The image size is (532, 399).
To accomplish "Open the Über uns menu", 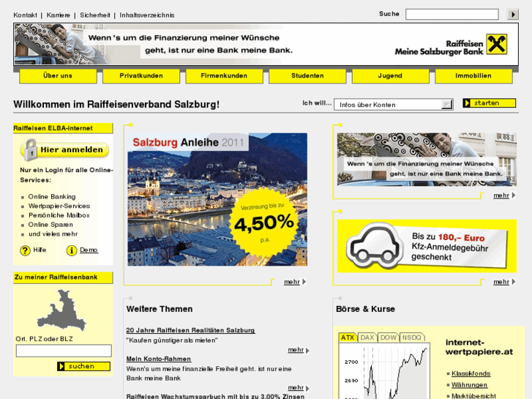I will pos(58,76).
